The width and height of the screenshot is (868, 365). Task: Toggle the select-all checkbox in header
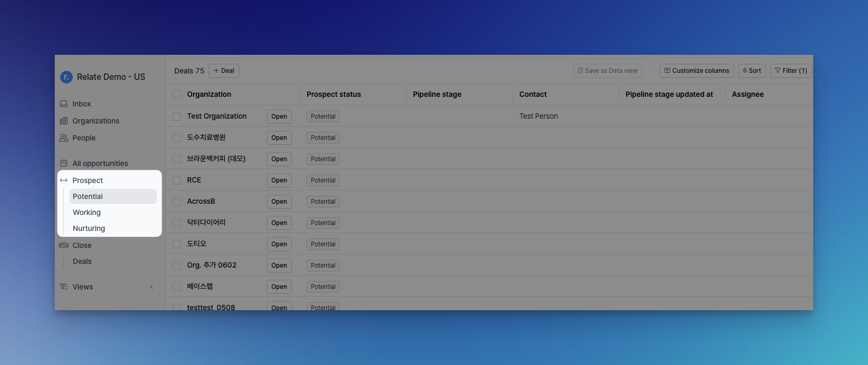click(176, 94)
